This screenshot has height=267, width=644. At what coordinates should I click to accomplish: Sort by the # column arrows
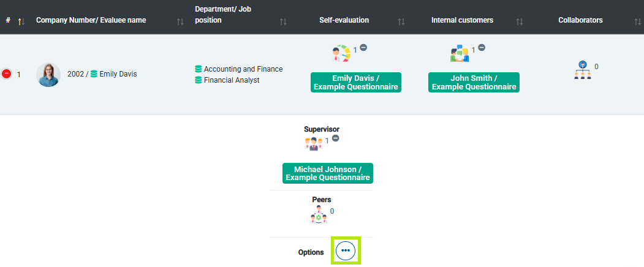21,21
